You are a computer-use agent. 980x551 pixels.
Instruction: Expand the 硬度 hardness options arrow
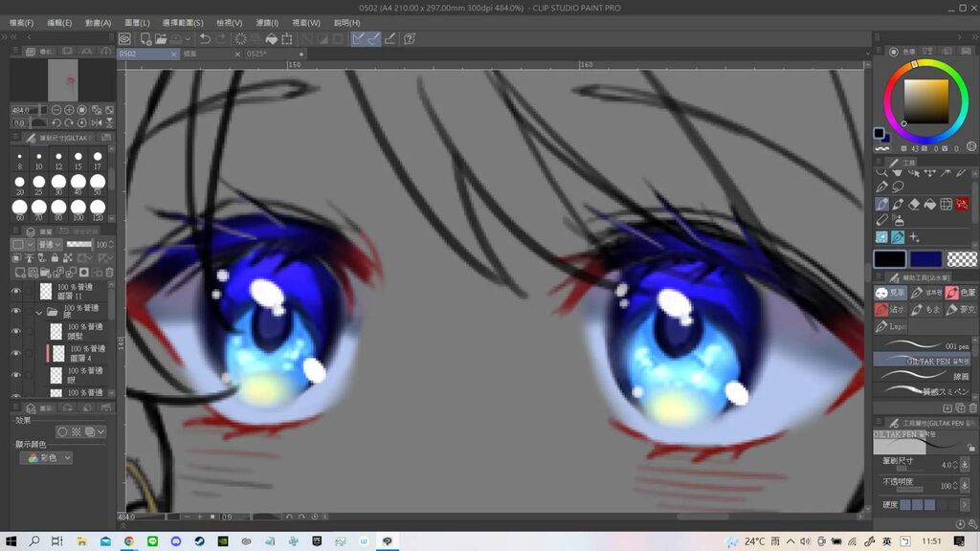965,504
